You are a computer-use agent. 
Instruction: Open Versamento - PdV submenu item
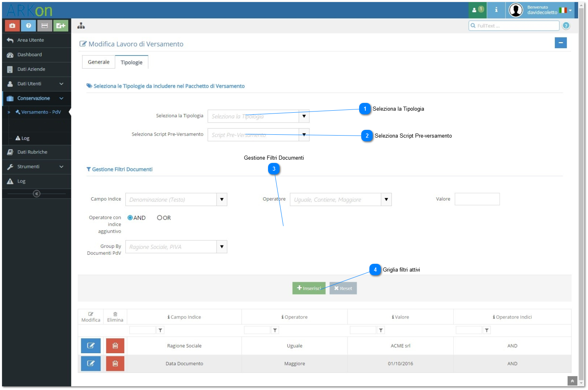[38, 112]
